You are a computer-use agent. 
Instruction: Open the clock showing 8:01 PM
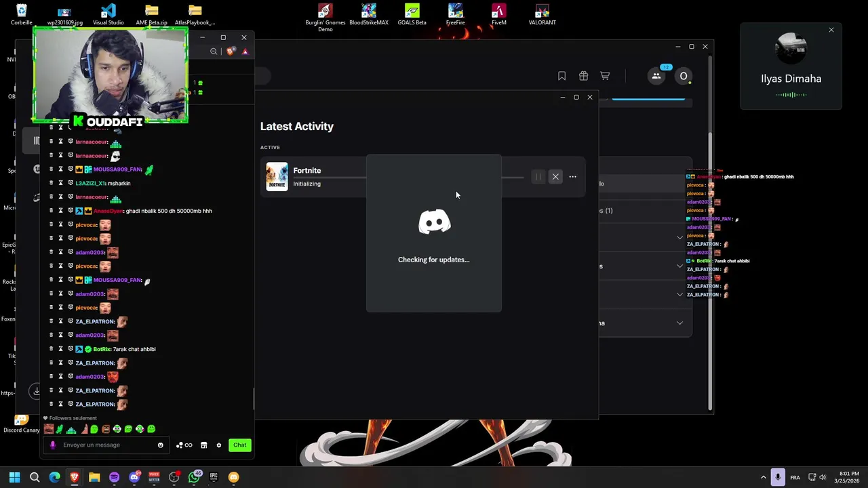click(849, 477)
